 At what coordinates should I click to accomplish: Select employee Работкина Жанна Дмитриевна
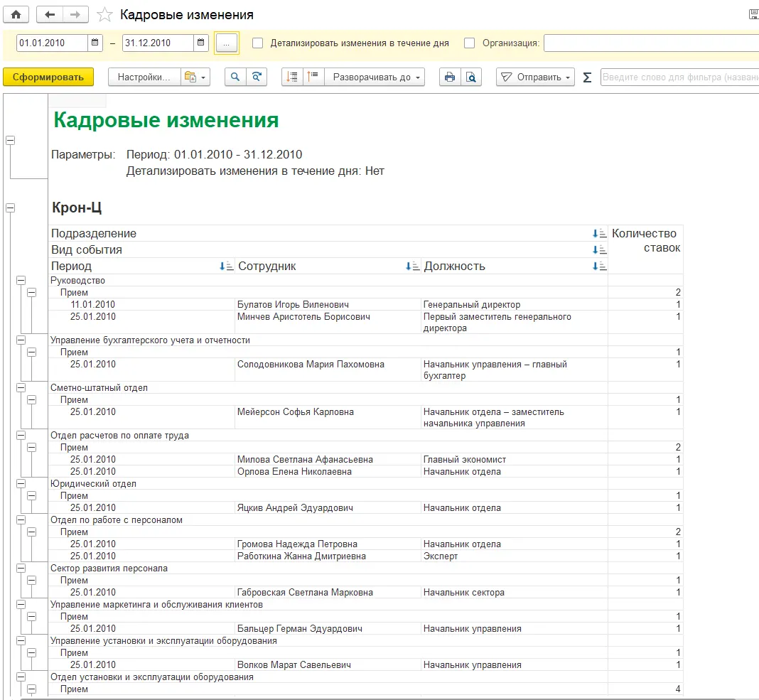pyautogui.click(x=301, y=556)
